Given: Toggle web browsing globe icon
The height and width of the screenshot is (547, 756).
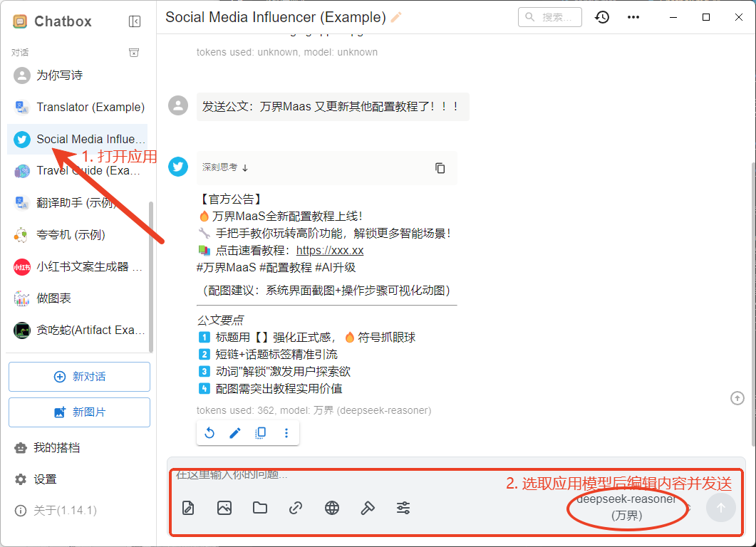Looking at the screenshot, I should 331,508.
